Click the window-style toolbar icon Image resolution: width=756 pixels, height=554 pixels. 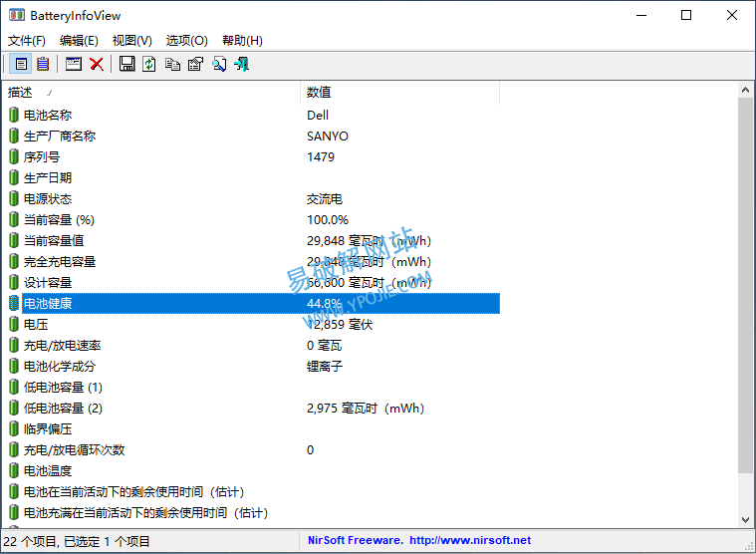click(x=74, y=64)
